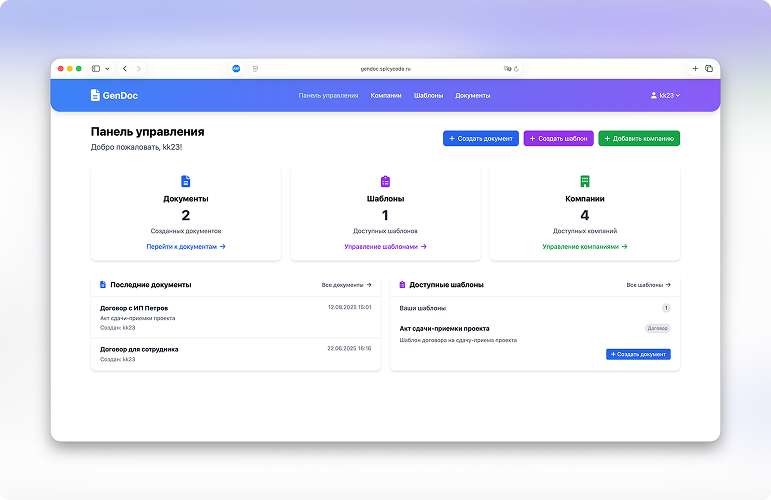The height and width of the screenshot is (500, 771).
Task: Click the Ваши шаблоны label
Action: click(422, 308)
